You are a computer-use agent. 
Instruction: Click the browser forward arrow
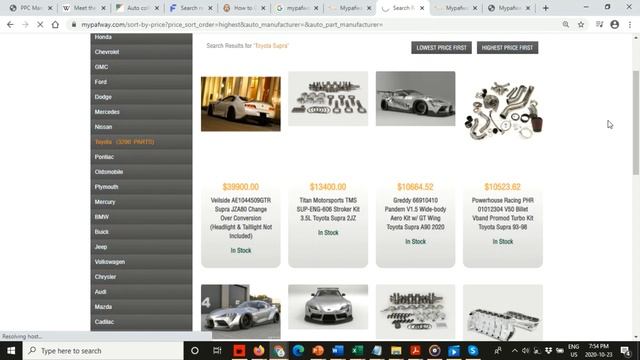pyautogui.click(x=25, y=24)
